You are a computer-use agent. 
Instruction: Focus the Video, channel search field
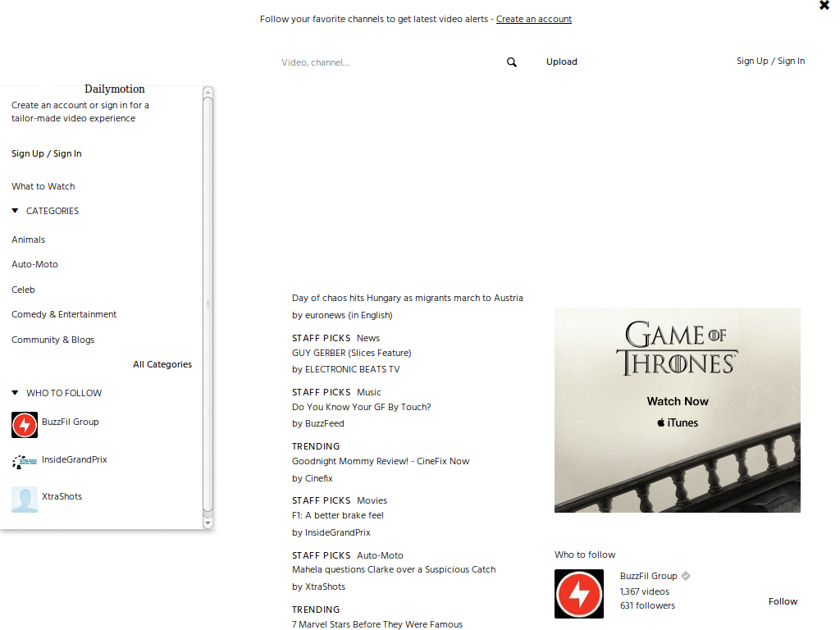point(391,62)
